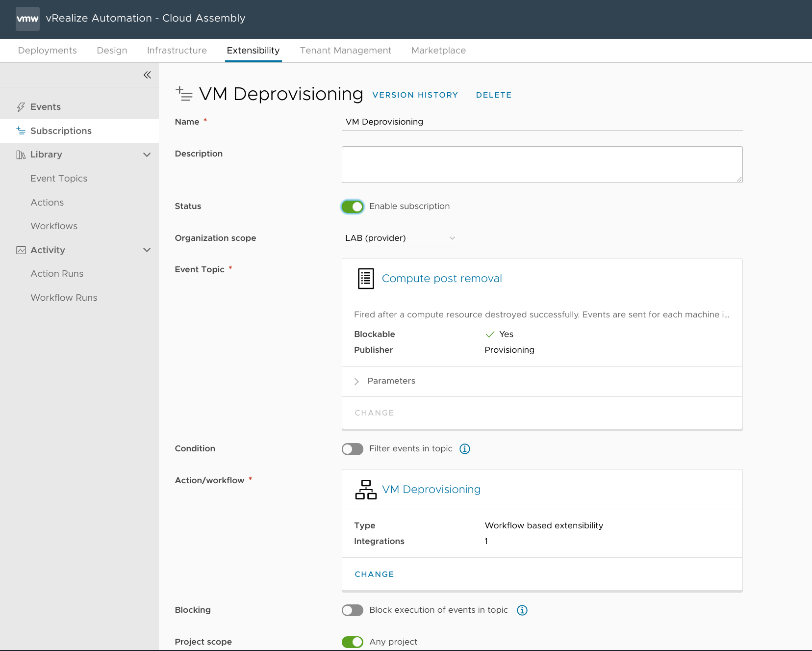Select the Extensibility tab
Image resolution: width=812 pixels, height=651 pixels.
coord(254,51)
